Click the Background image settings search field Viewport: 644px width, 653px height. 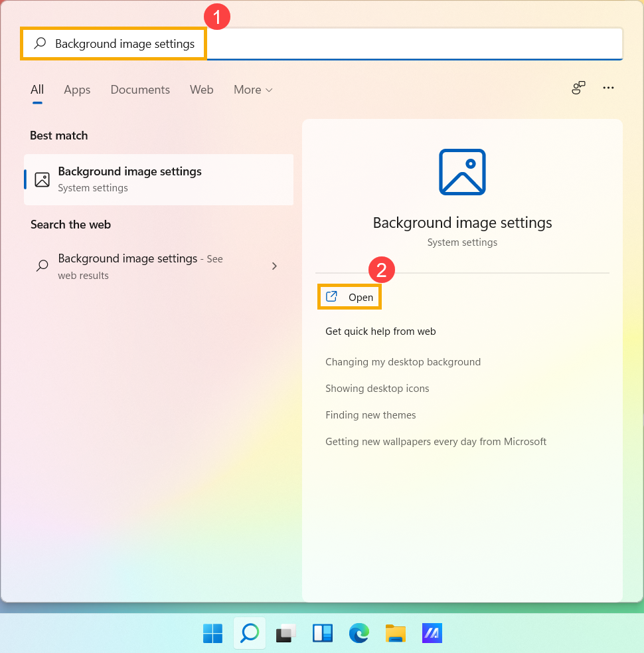[321, 44]
